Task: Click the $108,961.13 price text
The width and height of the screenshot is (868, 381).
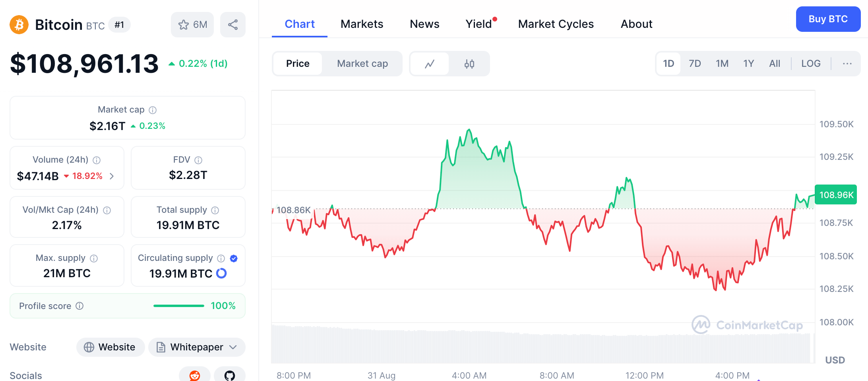Action: point(84,64)
